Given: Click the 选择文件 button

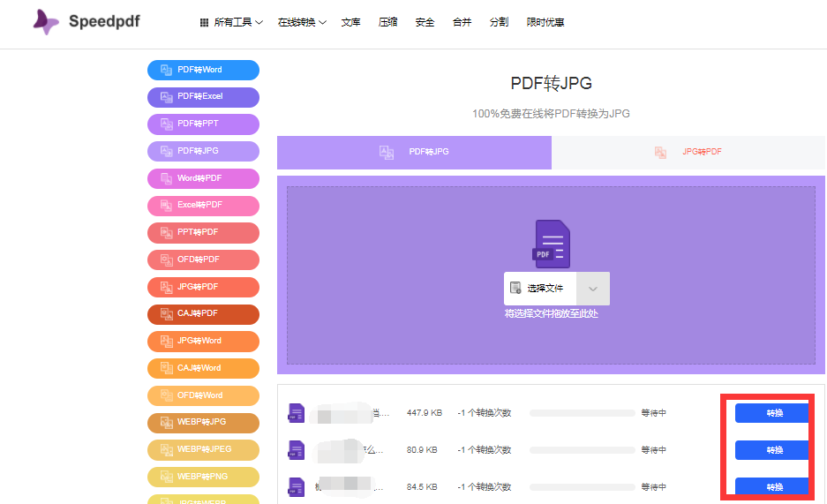Looking at the screenshot, I should click(540, 289).
